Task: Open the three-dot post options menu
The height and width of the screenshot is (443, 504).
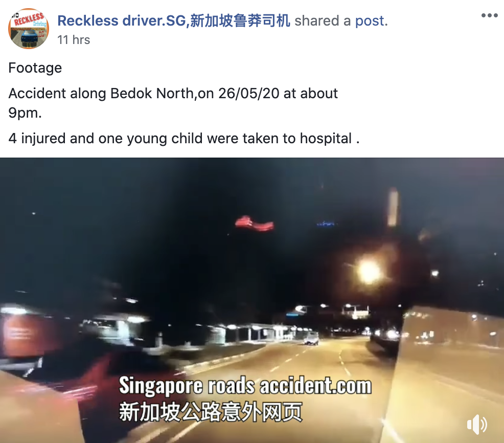Action: [x=490, y=15]
